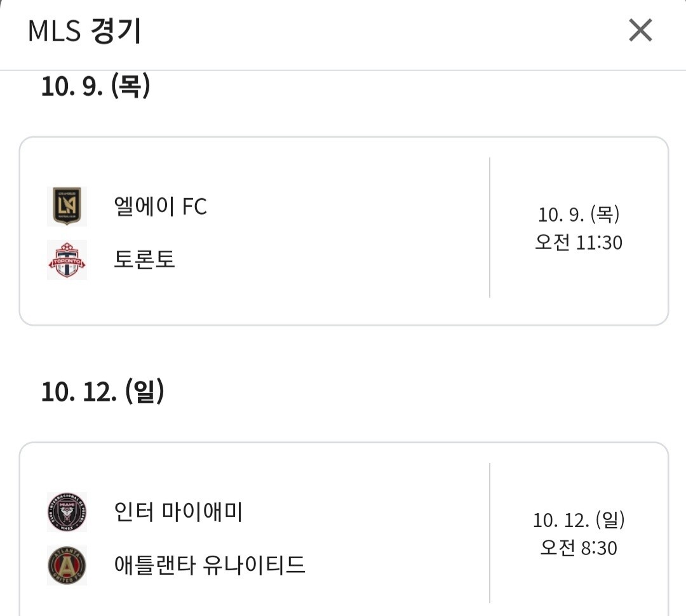Image resolution: width=686 pixels, height=616 pixels.
Task: Tap the Toronto FC crest icon
Action: pos(67,260)
